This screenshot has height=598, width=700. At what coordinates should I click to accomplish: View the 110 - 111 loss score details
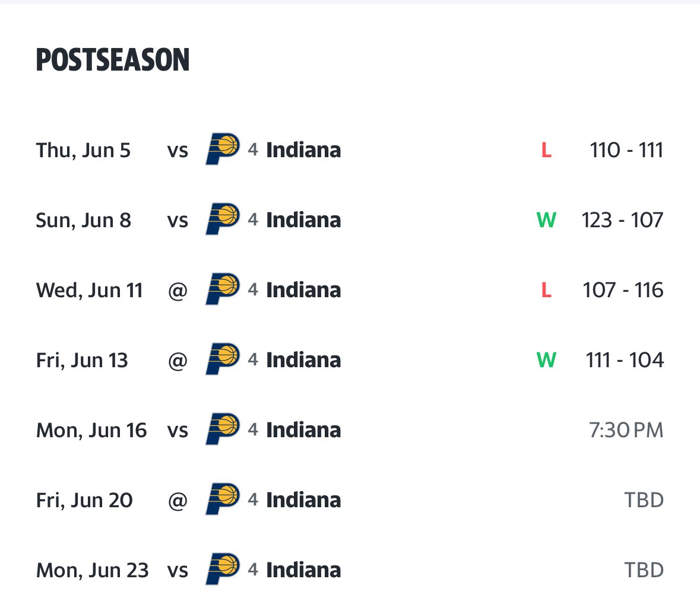[626, 150]
